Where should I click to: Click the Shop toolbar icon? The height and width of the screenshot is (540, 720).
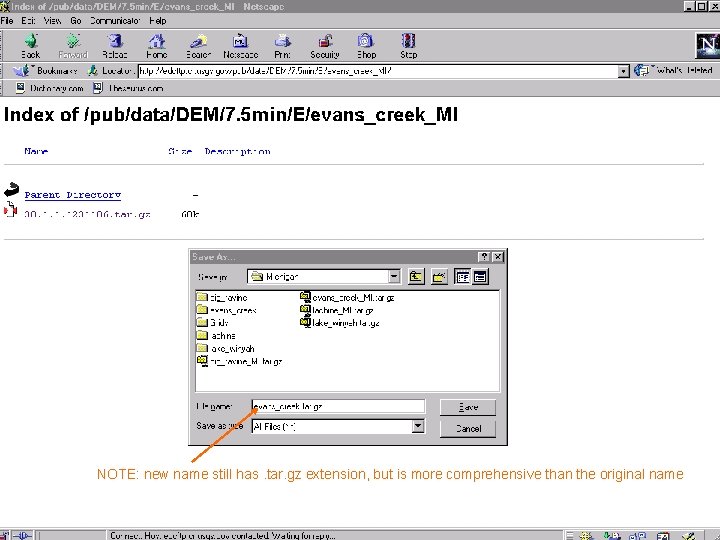pos(366,46)
